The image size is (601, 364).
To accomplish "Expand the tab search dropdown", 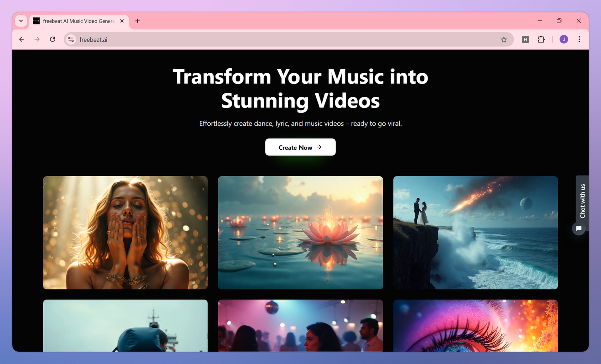I will click(21, 21).
